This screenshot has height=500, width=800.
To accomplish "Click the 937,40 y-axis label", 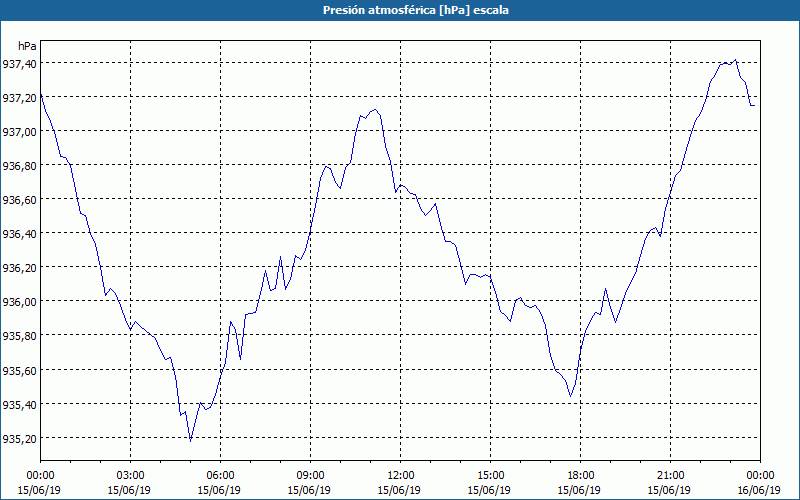I will click(x=19, y=63).
